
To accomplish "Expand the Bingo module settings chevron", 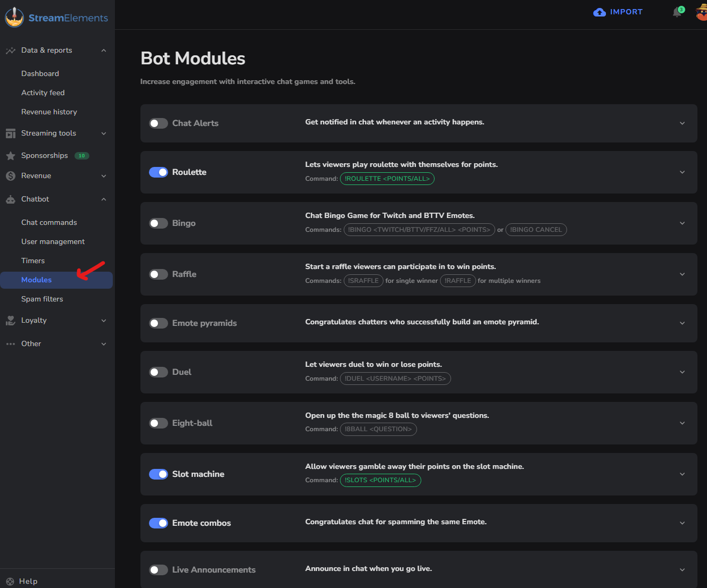I will (682, 223).
